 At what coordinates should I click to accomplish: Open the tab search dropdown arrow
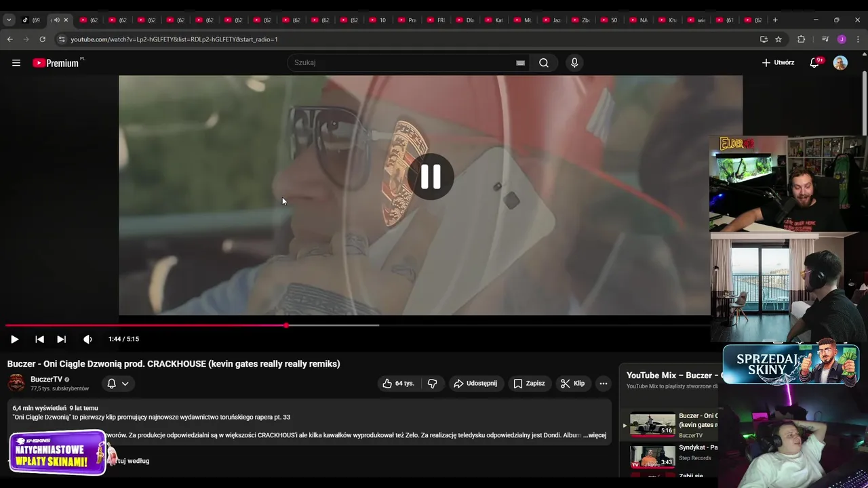tap(8, 20)
